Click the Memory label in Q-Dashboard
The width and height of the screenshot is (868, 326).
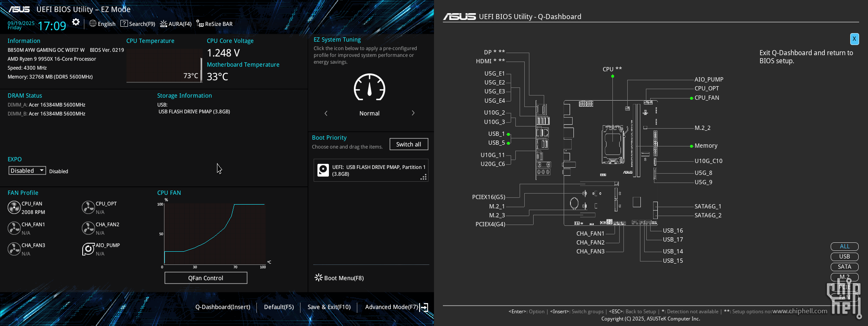(x=706, y=146)
